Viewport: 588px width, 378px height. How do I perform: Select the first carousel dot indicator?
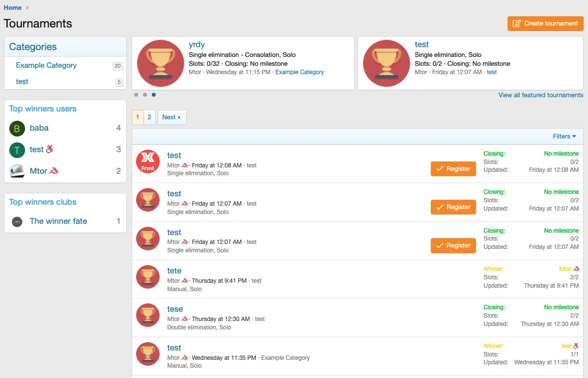(x=136, y=95)
